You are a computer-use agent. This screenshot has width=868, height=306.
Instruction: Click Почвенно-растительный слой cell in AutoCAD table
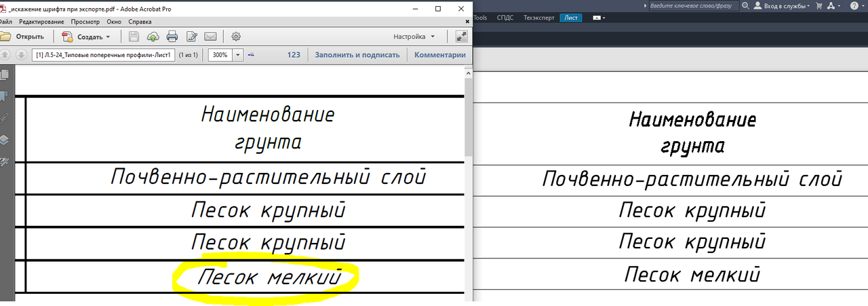[692, 180]
